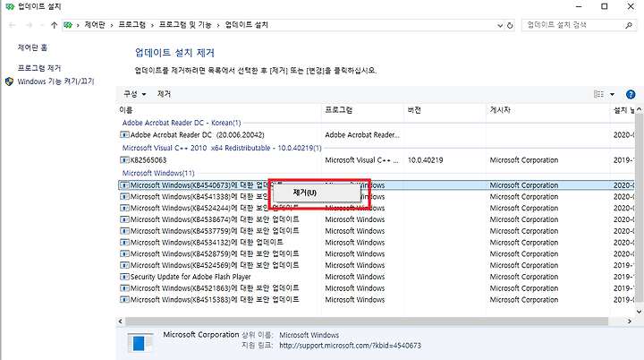Open Windows 기능 켜기/끄기 link
Screen dimensions: 644x360
point(55,81)
